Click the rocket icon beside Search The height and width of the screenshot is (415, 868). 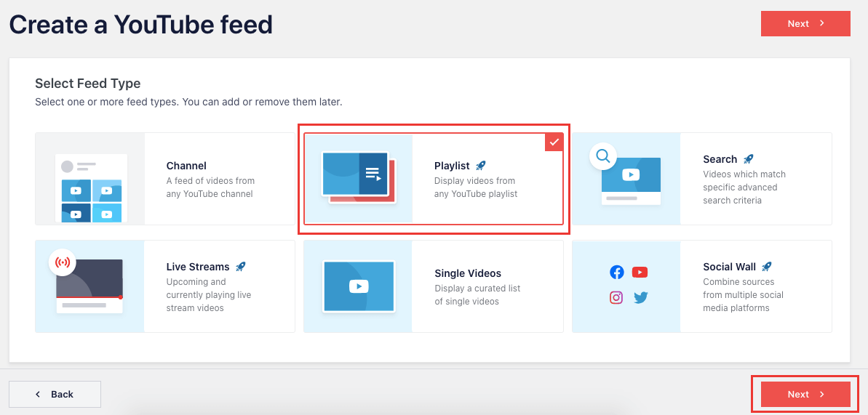pyautogui.click(x=749, y=159)
